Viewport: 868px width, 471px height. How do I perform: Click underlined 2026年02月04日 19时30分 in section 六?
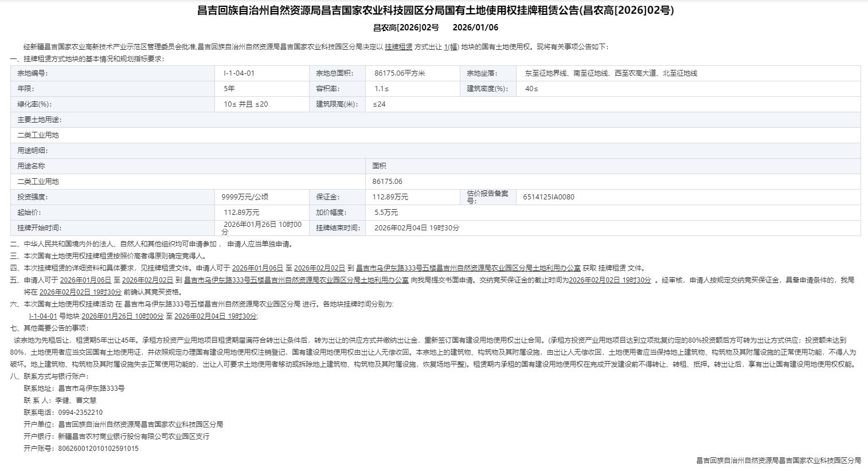(x=216, y=316)
